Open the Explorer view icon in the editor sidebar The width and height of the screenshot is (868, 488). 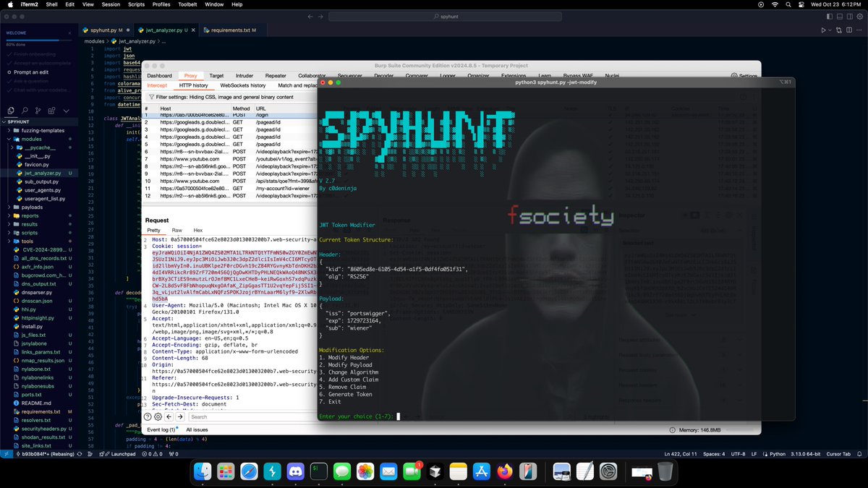click(x=12, y=111)
